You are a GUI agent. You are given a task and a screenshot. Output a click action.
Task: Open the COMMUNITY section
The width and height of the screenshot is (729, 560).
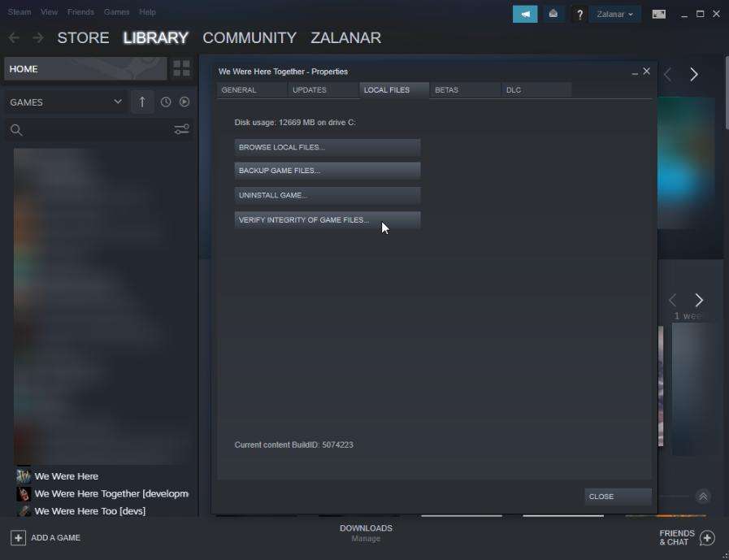pos(250,37)
